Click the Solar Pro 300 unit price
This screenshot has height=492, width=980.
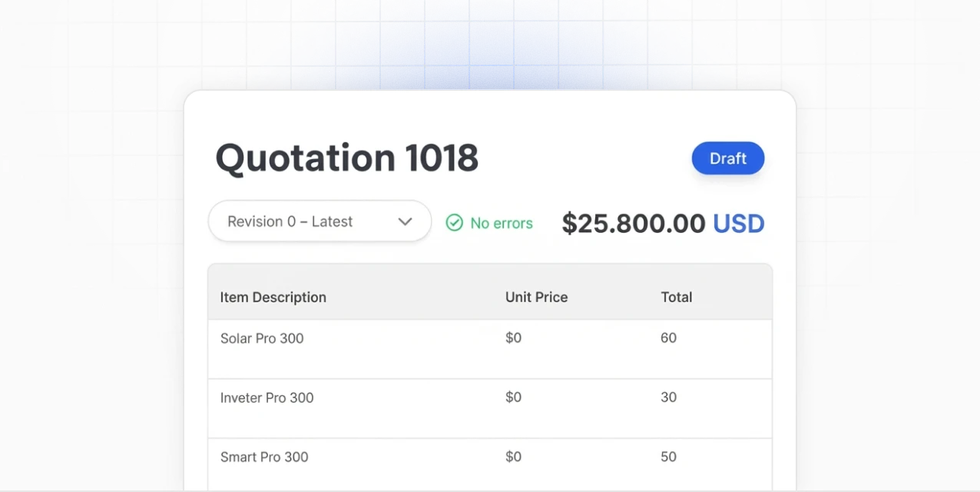[x=513, y=337]
